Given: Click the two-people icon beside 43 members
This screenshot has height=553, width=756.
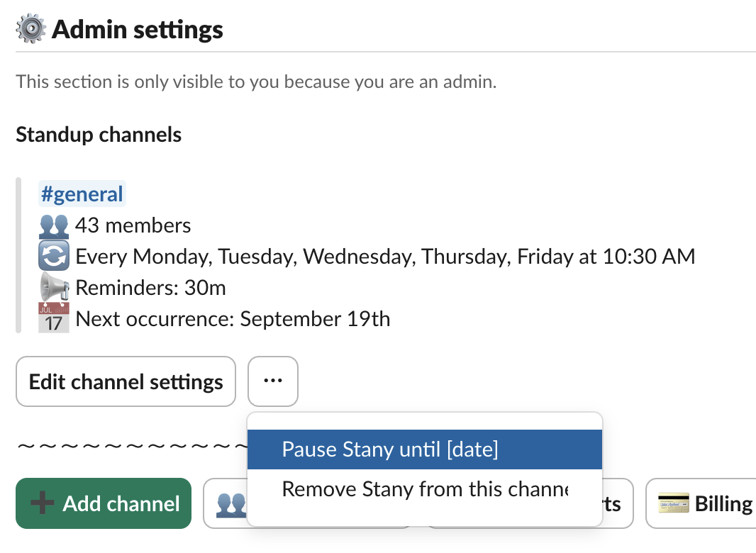Looking at the screenshot, I should coord(54,226).
